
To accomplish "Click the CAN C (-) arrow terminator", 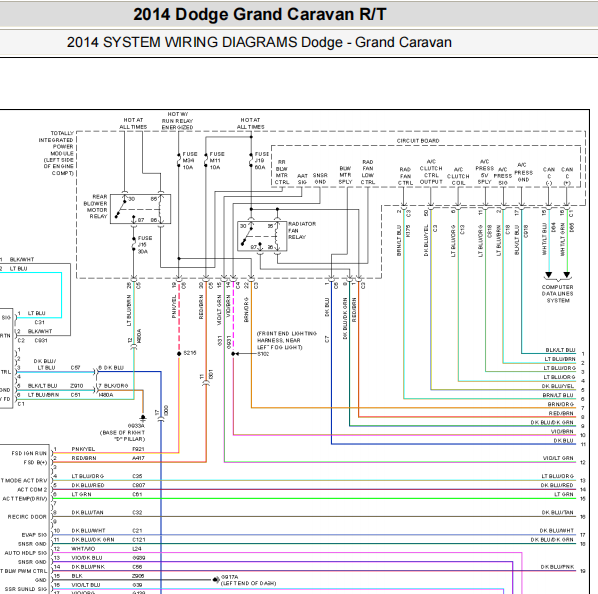I will 548,275.
